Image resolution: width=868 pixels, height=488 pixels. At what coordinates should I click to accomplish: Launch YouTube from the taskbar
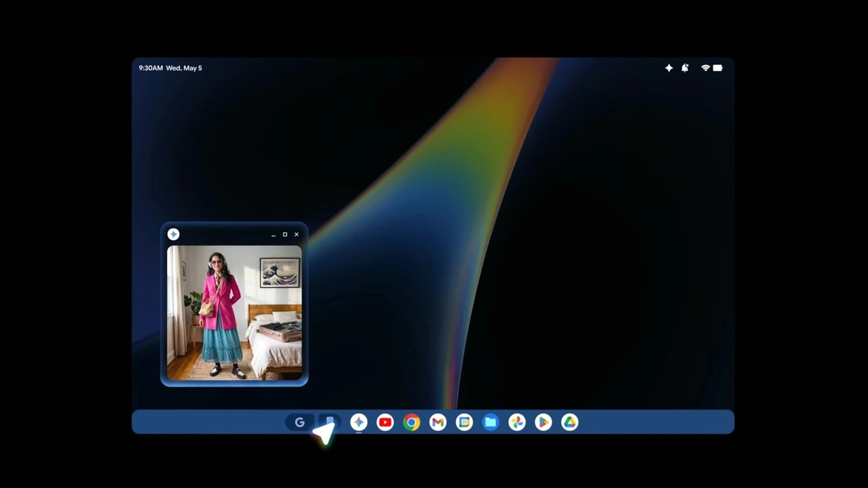coord(385,422)
